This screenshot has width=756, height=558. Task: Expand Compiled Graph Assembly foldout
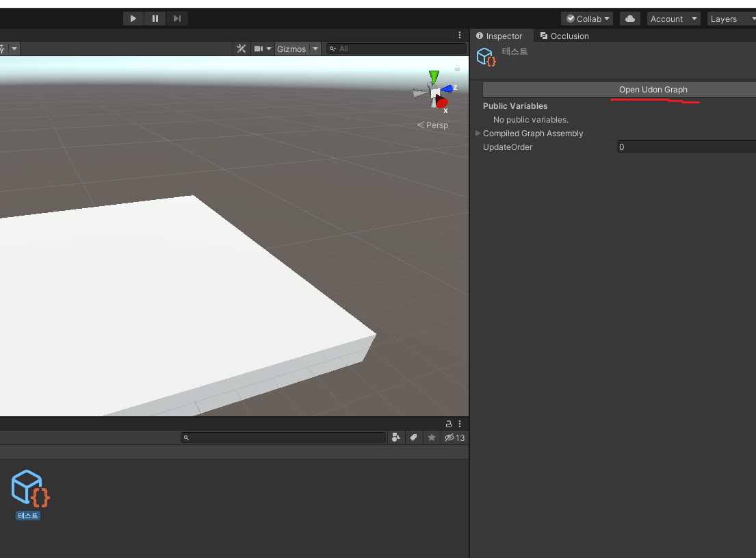(478, 134)
